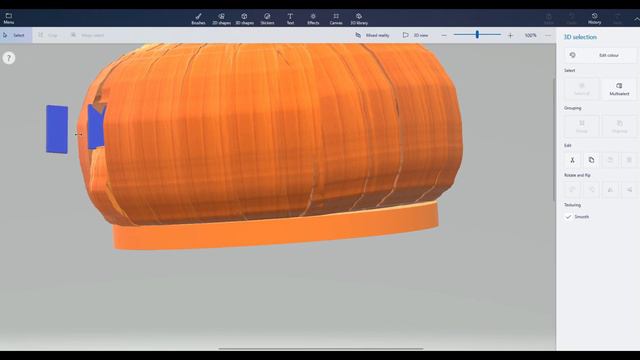Click the Paste icon in top bar
The image size is (640, 360).
[x=549, y=18]
